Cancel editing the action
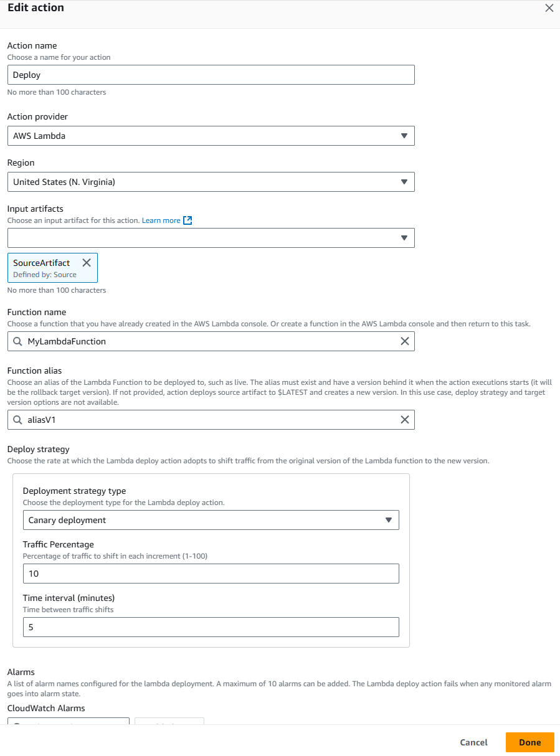Viewport: 560px width, 756px height. coord(473,742)
